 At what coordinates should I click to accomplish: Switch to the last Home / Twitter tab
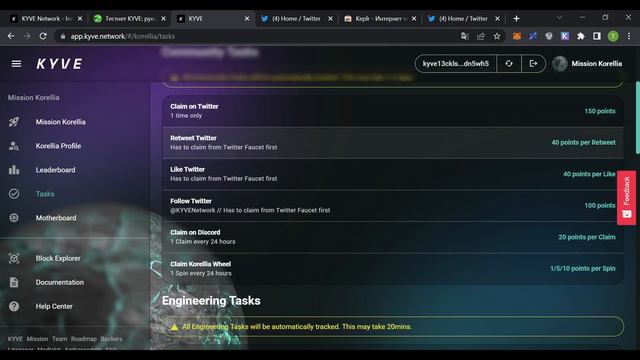click(x=464, y=19)
